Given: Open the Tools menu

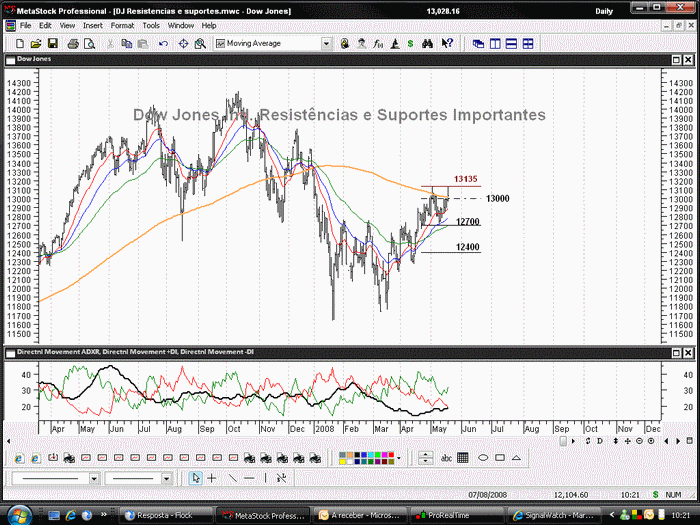Looking at the screenshot, I should click(x=151, y=26).
